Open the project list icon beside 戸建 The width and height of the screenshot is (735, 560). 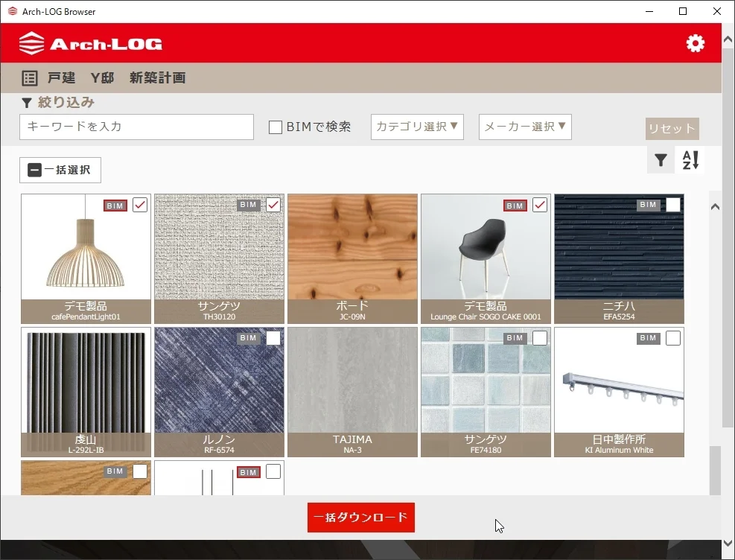point(30,77)
